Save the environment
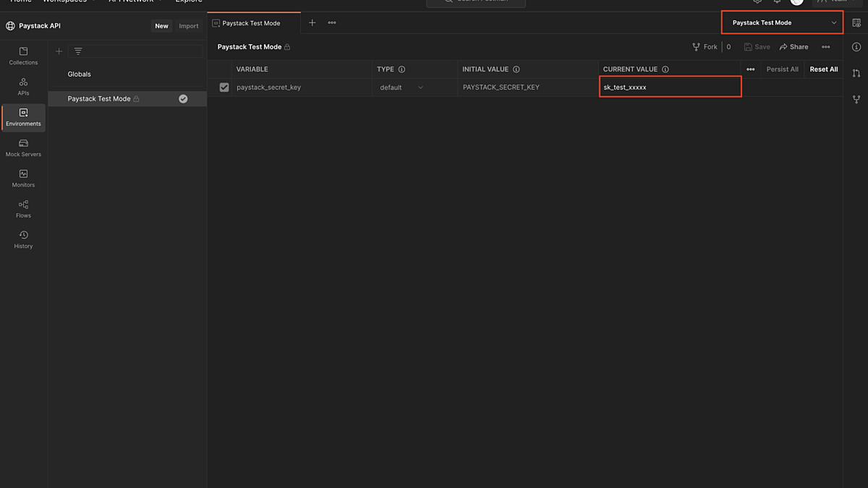 point(757,47)
